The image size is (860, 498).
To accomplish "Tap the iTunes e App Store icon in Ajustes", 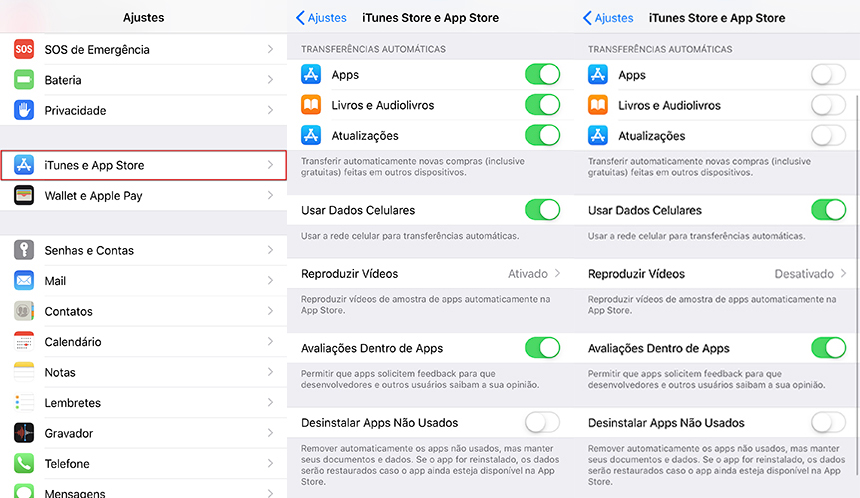I will coord(24,165).
